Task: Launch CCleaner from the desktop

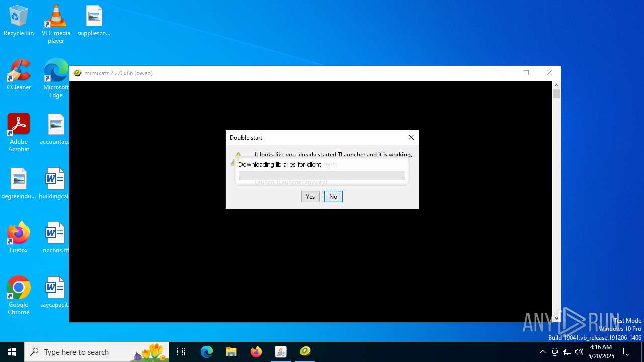Action: (x=19, y=75)
